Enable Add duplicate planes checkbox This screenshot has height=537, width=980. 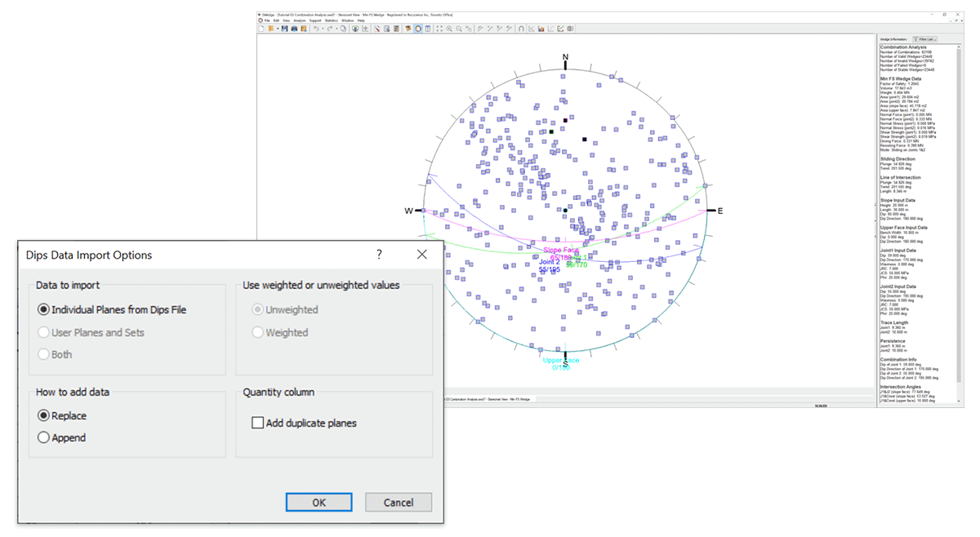coord(258,423)
